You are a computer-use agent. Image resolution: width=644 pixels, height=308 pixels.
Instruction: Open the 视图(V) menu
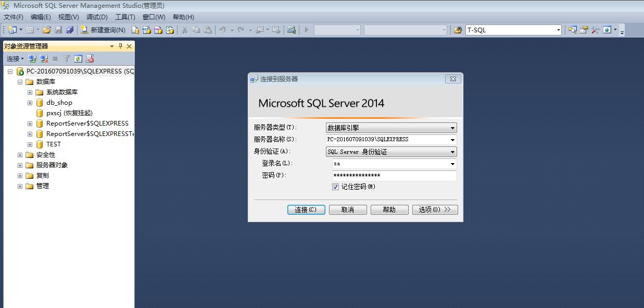click(68, 17)
